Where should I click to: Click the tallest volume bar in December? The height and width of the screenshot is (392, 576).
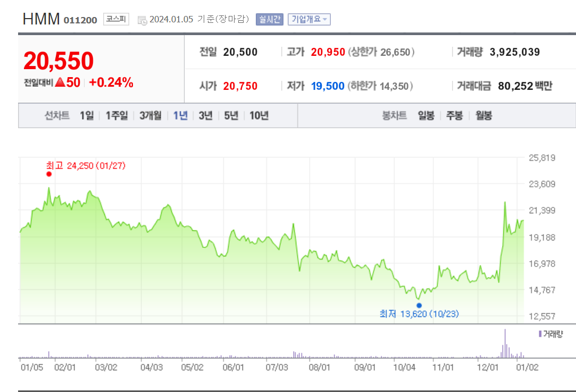pos(505,343)
